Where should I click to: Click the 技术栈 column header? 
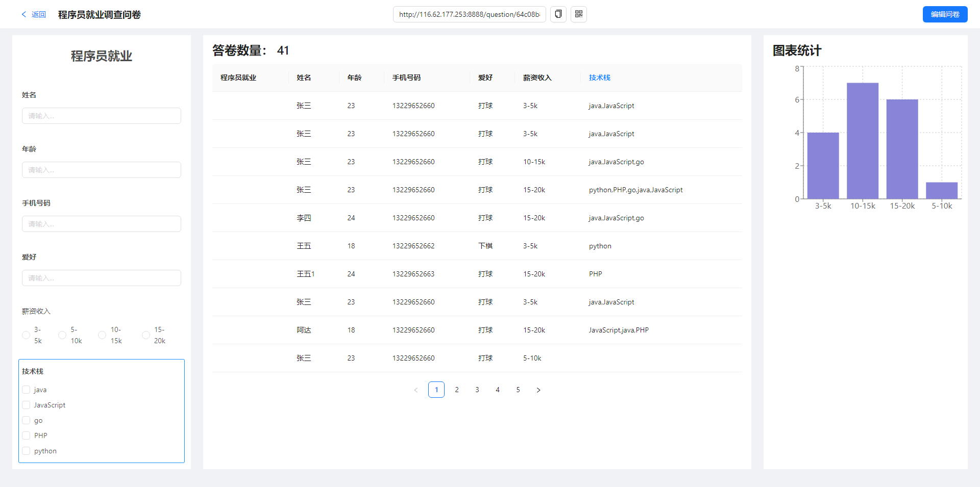pos(600,78)
